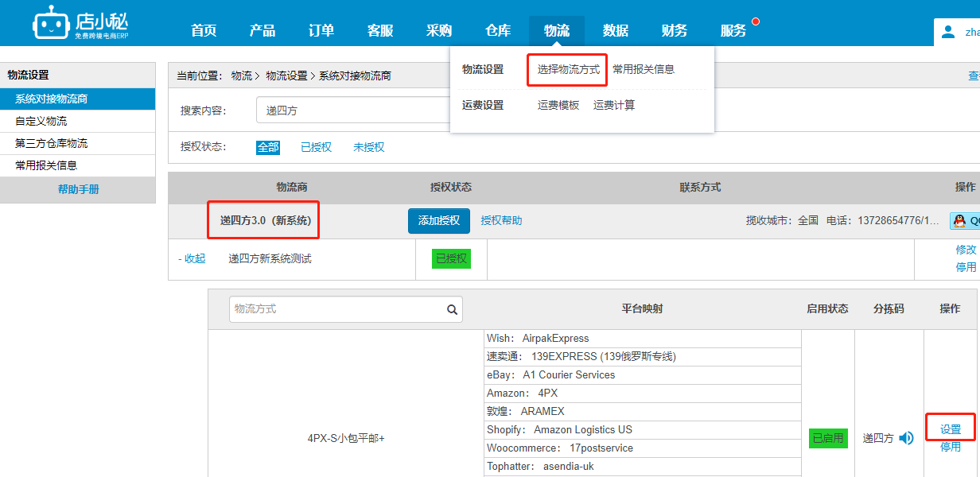980x477 pixels.
Task: Click the QQ contact icon
Action: tap(965, 221)
